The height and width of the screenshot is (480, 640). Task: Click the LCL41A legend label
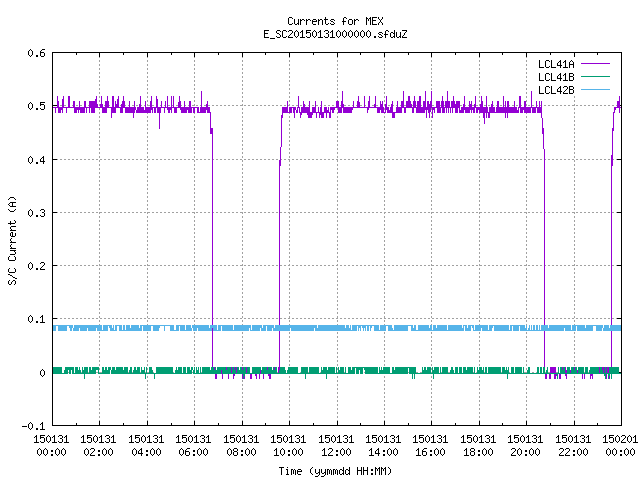[x=556, y=64]
